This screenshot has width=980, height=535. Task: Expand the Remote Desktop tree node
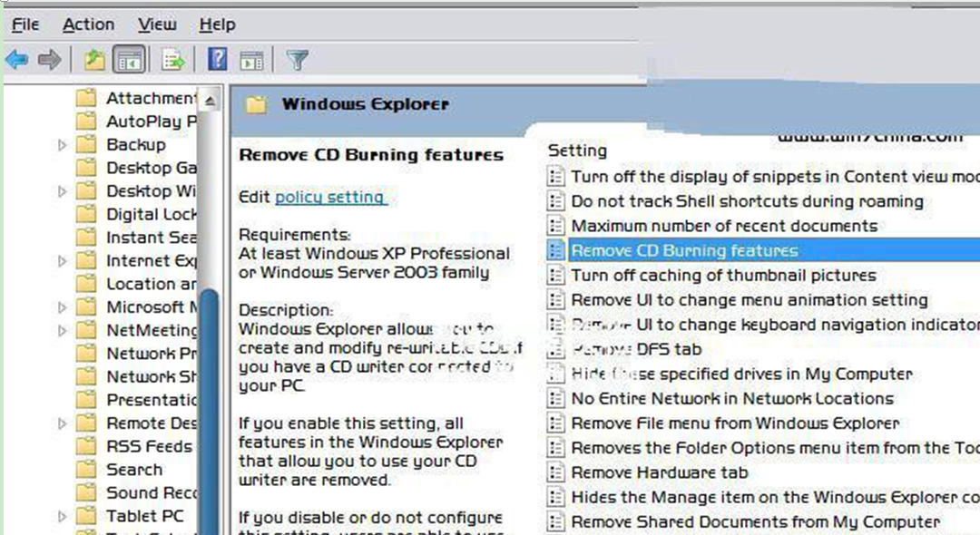coord(63,423)
